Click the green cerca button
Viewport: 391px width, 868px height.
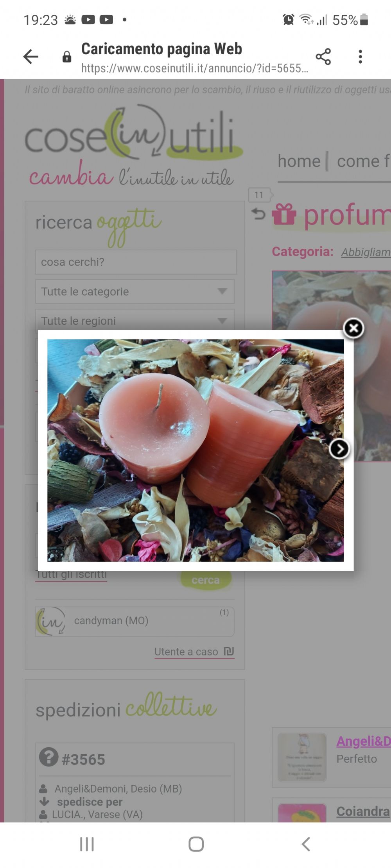(x=206, y=580)
